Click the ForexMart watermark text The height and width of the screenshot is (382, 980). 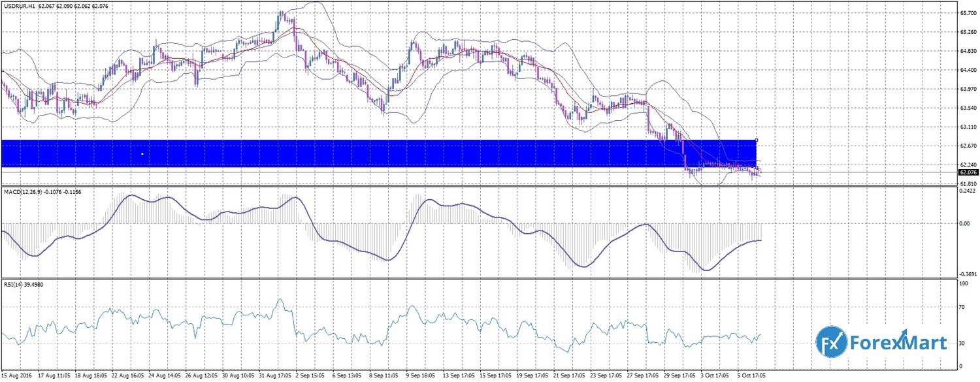click(898, 342)
